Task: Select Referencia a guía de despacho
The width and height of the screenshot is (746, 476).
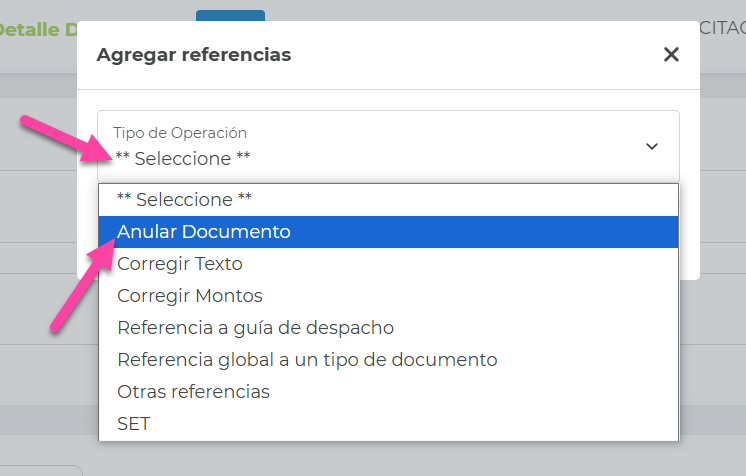Action: coord(256,328)
